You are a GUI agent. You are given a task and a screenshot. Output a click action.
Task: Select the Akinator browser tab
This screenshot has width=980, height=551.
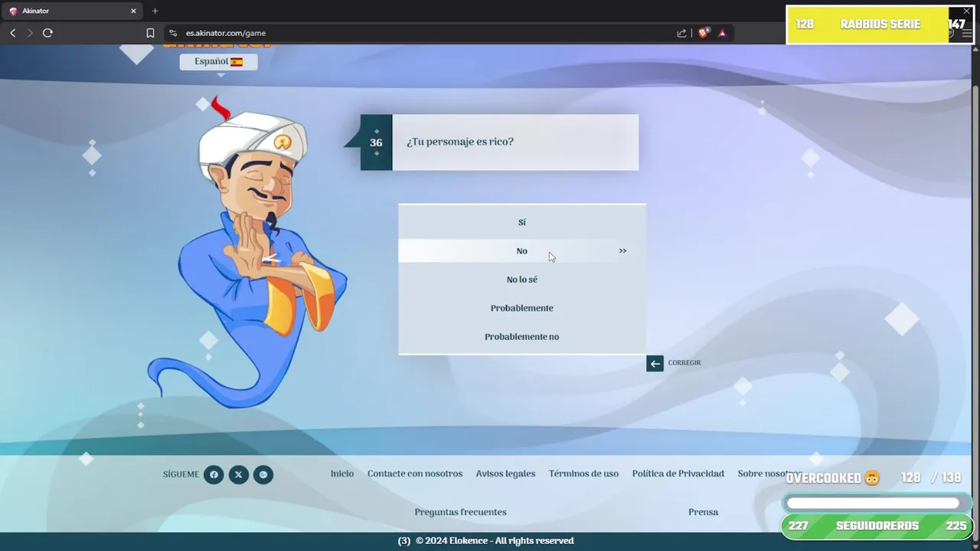click(73, 11)
